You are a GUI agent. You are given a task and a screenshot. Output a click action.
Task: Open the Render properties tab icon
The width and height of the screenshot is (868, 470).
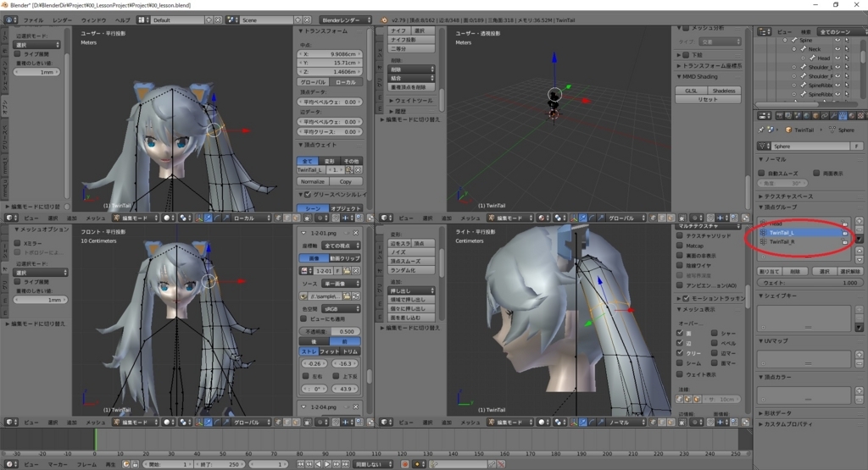780,116
